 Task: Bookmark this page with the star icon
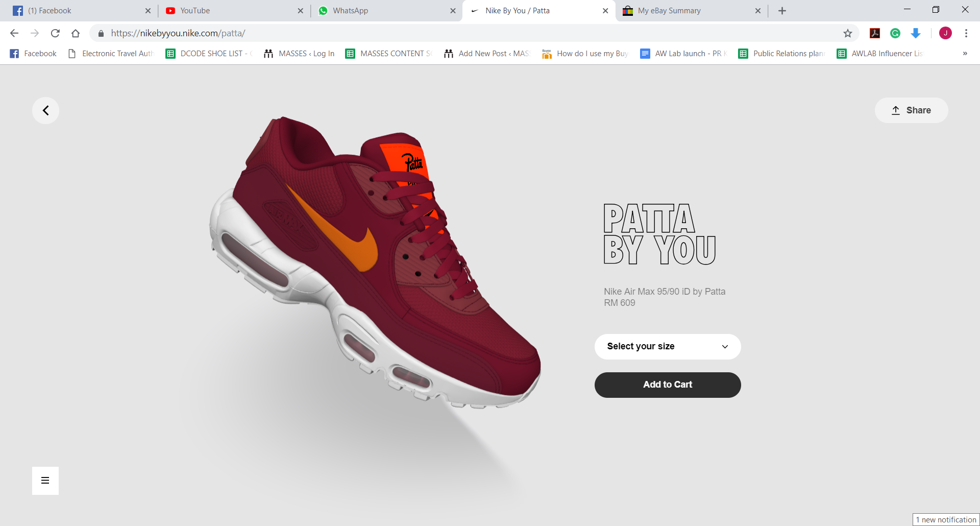847,33
